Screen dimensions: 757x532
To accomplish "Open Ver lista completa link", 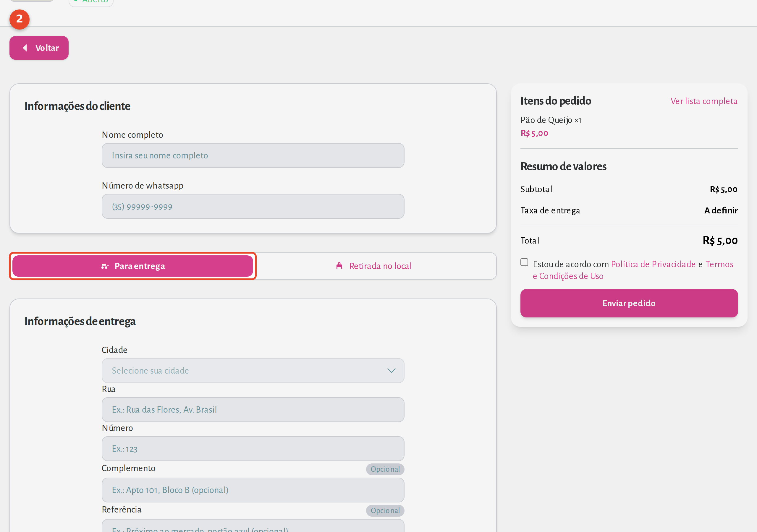I will pos(704,101).
